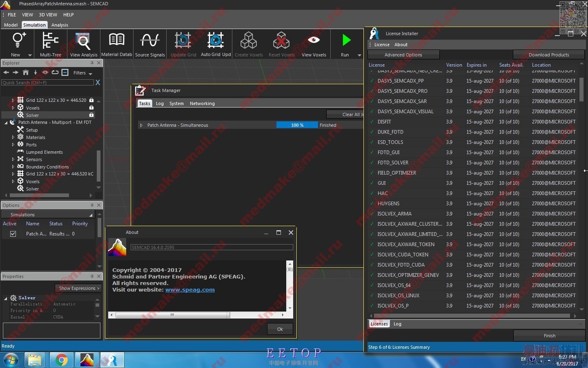The height and width of the screenshot is (368, 588).
Task: Select the Lumped Elements icon in the tree
Action: (x=20, y=152)
